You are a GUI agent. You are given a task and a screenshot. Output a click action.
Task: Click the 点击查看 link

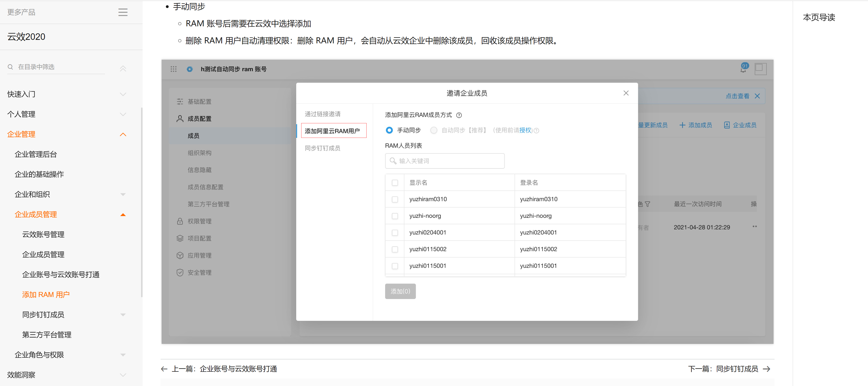tap(737, 96)
